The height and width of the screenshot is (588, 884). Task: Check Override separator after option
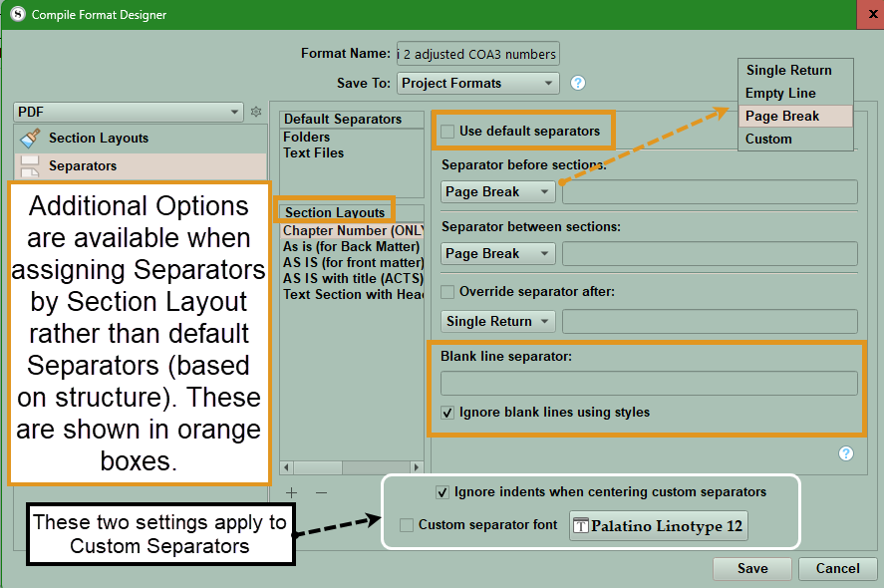pyautogui.click(x=448, y=292)
